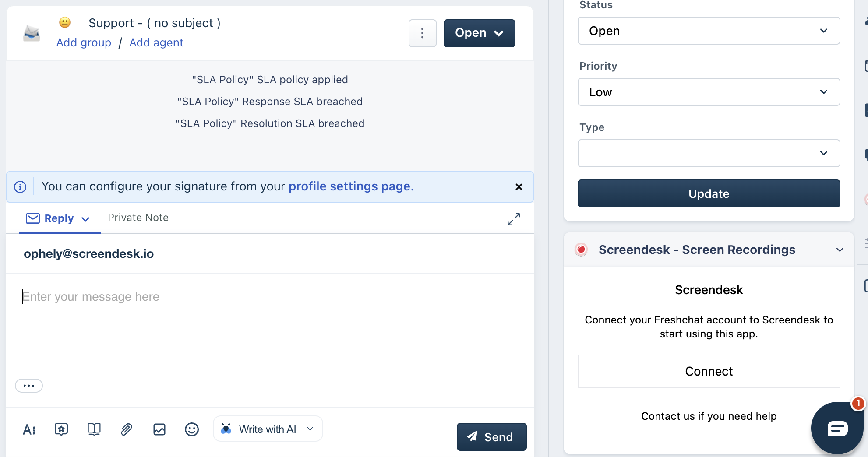Viewport: 868px width, 457px height.
Task: Open text formatting options icon
Action: [29, 430]
